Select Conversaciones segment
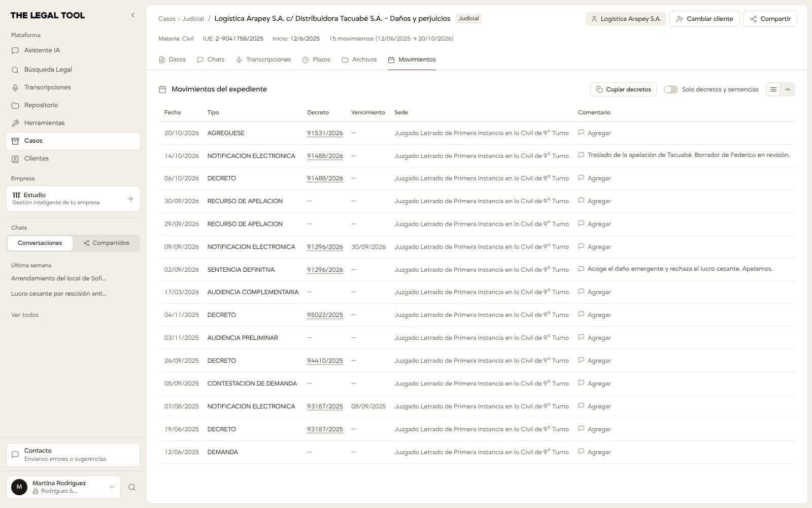 coord(40,243)
